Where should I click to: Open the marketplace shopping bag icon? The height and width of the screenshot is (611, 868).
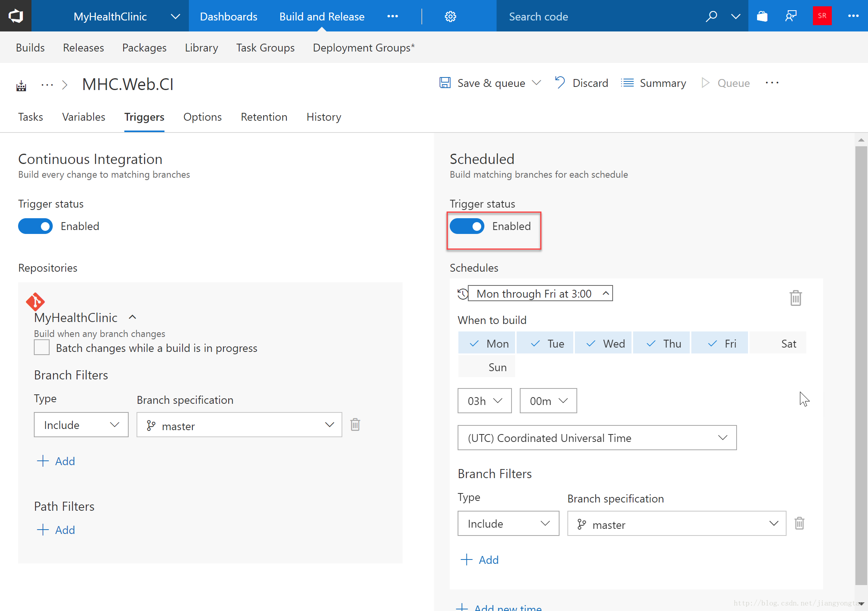point(762,17)
